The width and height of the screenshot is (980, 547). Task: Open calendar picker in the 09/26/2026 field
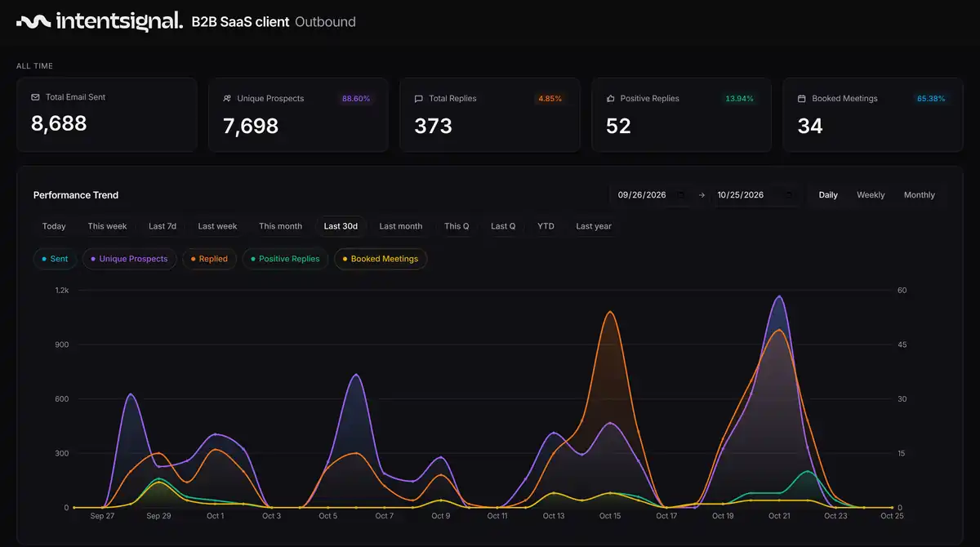coord(680,195)
